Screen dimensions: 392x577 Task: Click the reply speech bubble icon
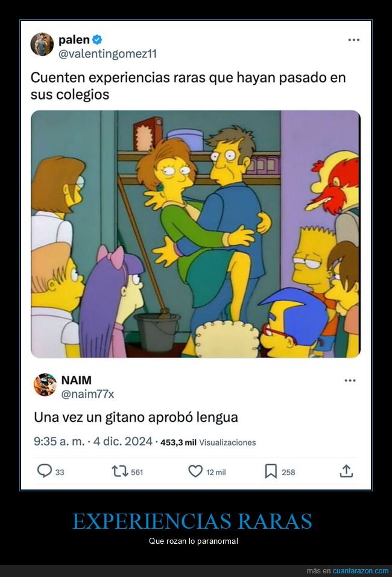[45, 471]
